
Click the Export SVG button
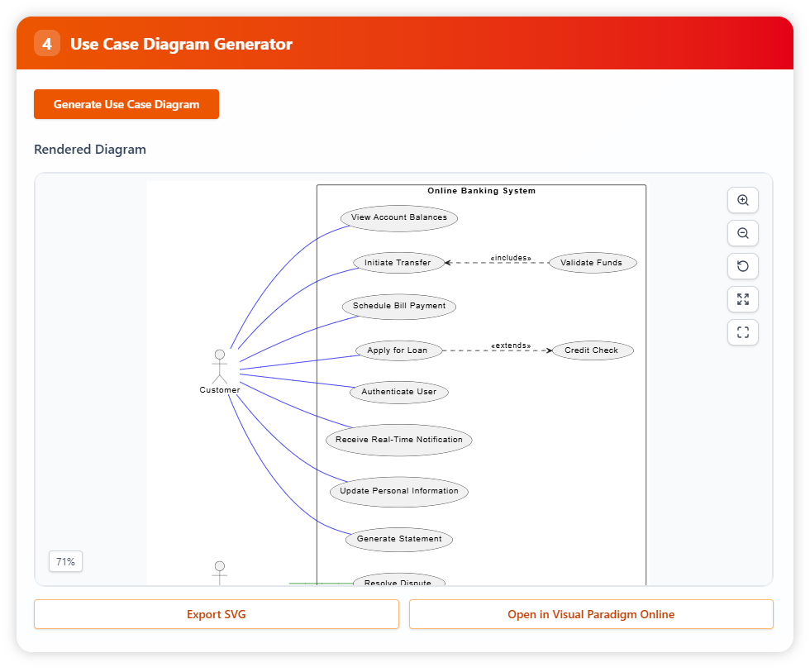pos(216,614)
